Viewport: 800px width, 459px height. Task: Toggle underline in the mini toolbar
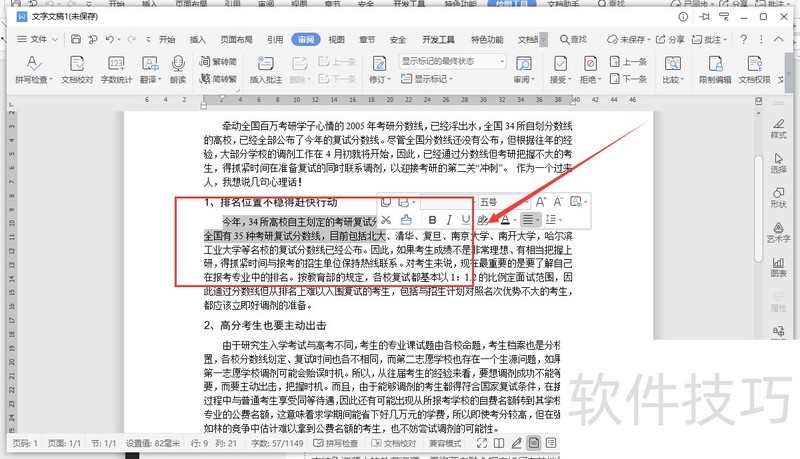click(465, 220)
